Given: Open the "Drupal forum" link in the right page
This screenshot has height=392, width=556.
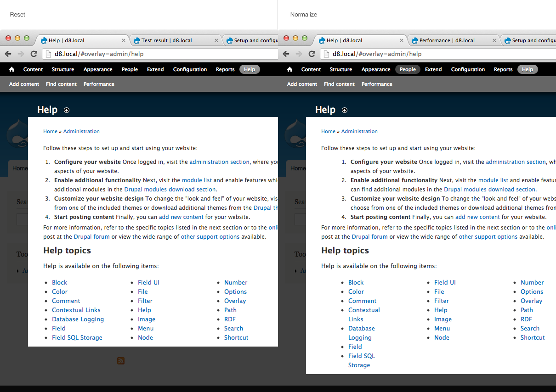Looking at the screenshot, I should coord(369,237).
